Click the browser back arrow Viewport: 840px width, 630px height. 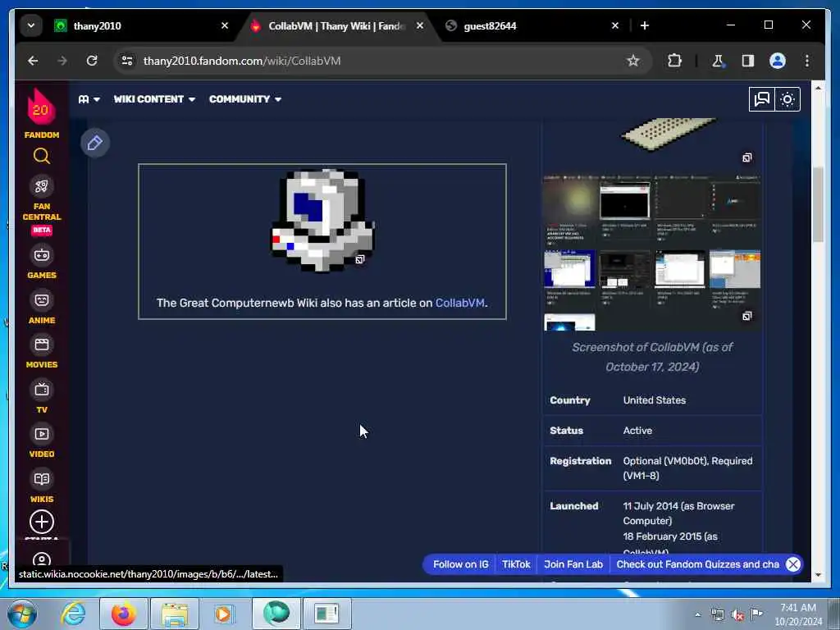pyautogui.click(x=33, y=61)
